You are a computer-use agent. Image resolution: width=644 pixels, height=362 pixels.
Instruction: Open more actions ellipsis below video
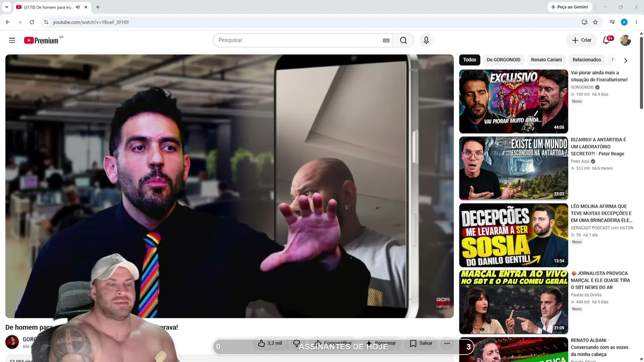(x=447, y=343)
